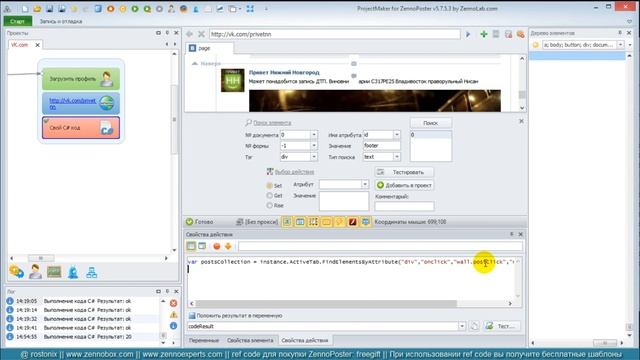Click the blue network diagram icon below canvas
640x360 pixels.
91,272
